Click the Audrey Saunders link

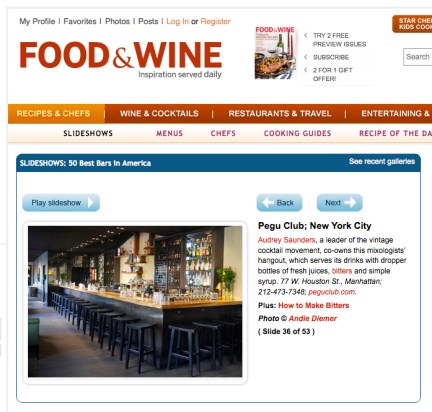click(x=286, y=240)
